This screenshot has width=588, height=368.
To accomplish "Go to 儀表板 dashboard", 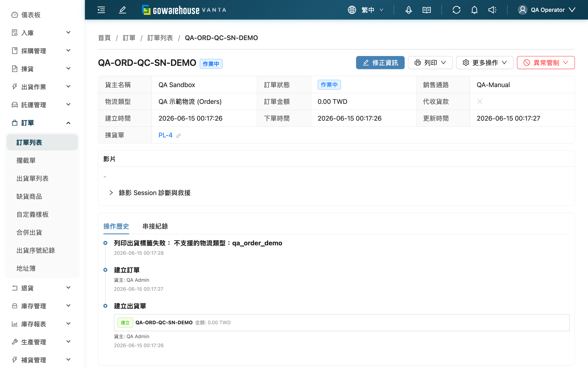I will coord(31,15).
